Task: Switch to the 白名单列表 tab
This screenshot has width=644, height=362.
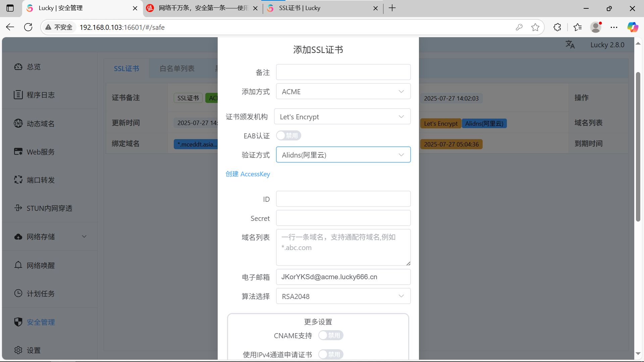Action: coord(177,68)
